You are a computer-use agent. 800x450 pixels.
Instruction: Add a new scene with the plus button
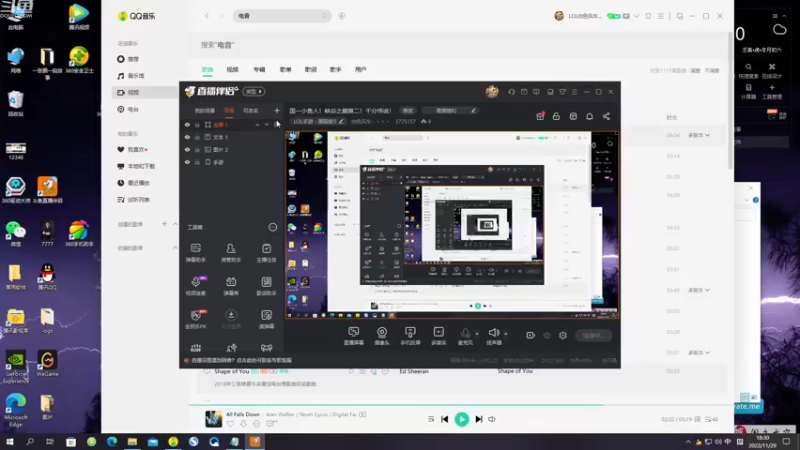[277, 111]
